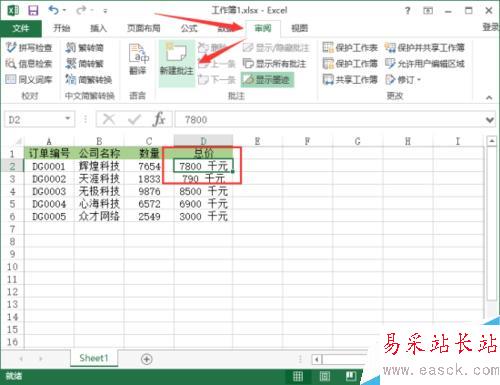Click 简转繁 conversion button

click(x=85, y=63)
